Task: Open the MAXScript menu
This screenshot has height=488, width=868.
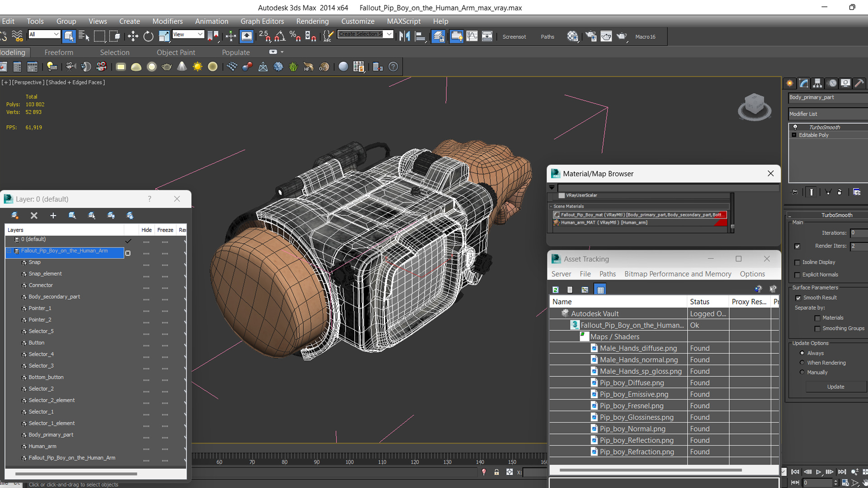Action: [404, 21]
